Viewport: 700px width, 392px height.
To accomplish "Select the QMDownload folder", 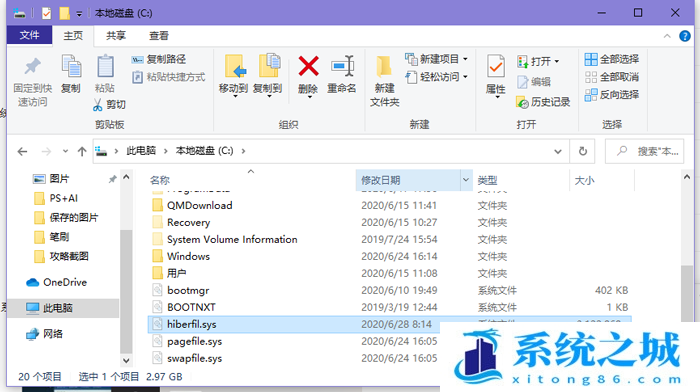I will 200,205.
